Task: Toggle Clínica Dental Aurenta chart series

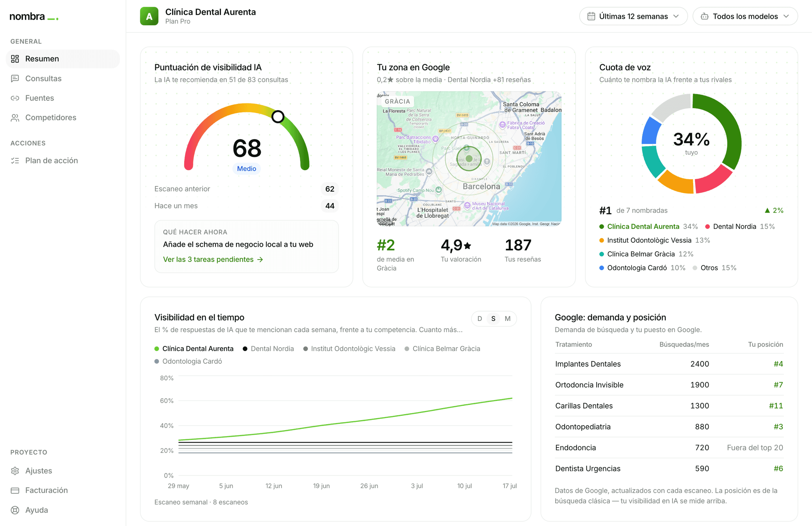Action: 194,349
